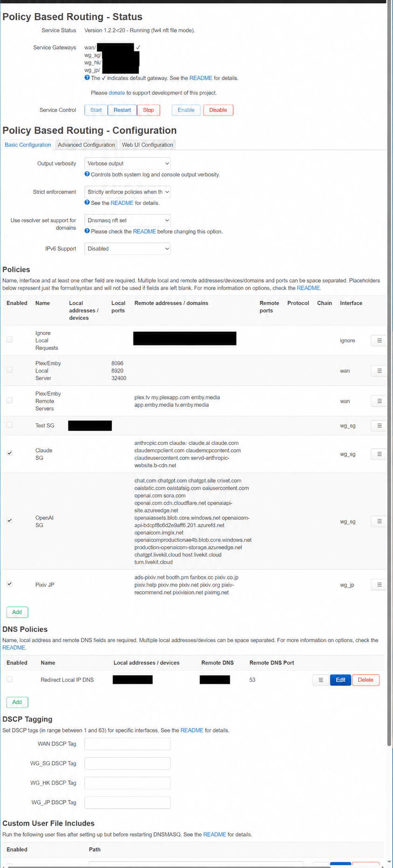This screenshot has width=393, height=868.
Task: Focus the WG_SG DSCP Tag field
Action: tap(127, 763)
